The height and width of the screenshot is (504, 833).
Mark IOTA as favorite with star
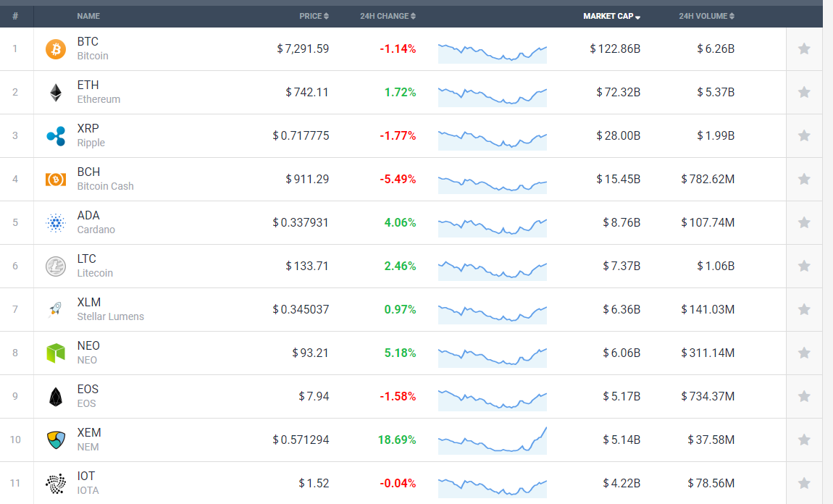pyautogui.click(x=804, y=483)
